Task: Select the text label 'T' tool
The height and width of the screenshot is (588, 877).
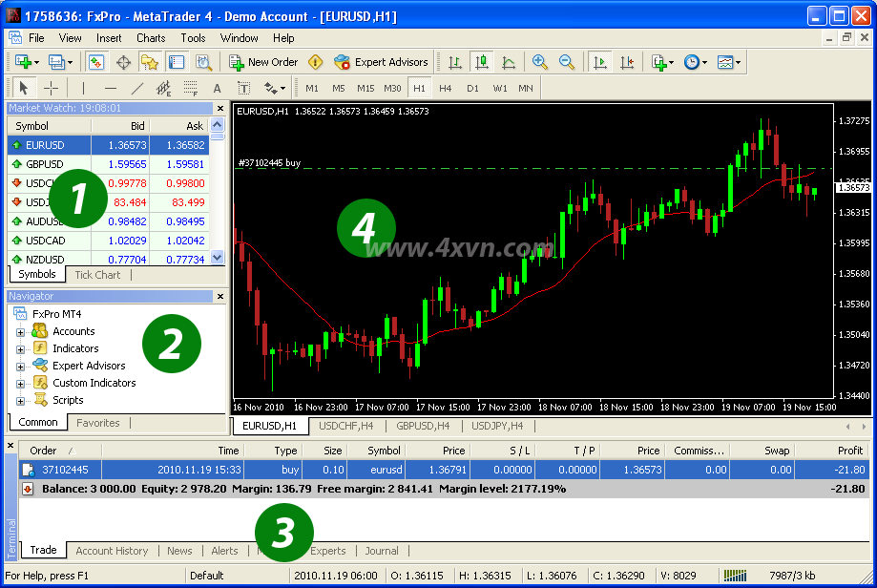Action: point(244,88)
